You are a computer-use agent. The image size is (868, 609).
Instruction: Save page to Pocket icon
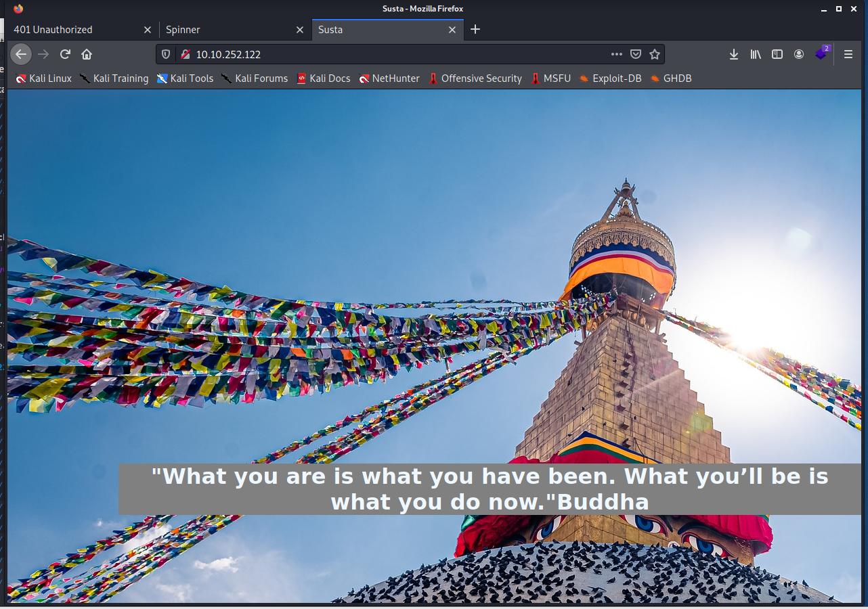pos(635,54)
